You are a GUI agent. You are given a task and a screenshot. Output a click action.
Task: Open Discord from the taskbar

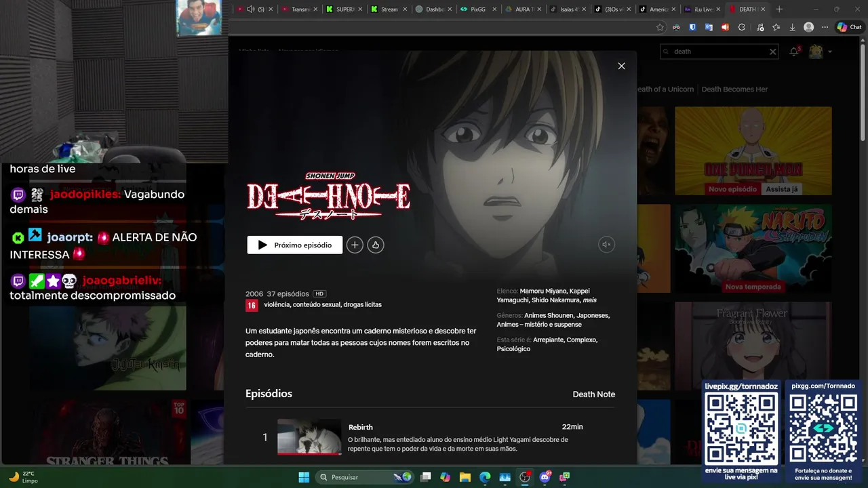click(x=545, y=477)
